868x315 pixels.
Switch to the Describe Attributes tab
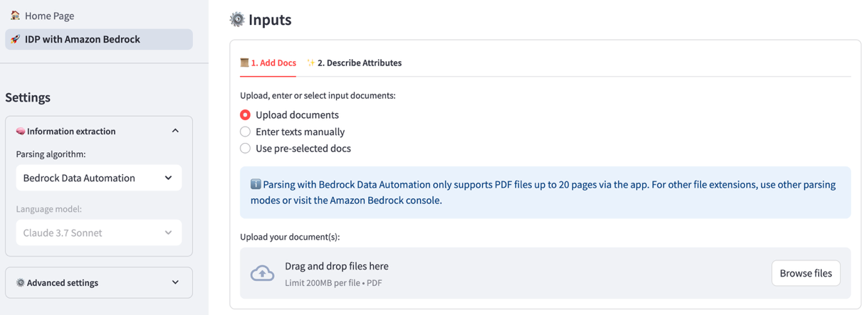coord(359,63)
